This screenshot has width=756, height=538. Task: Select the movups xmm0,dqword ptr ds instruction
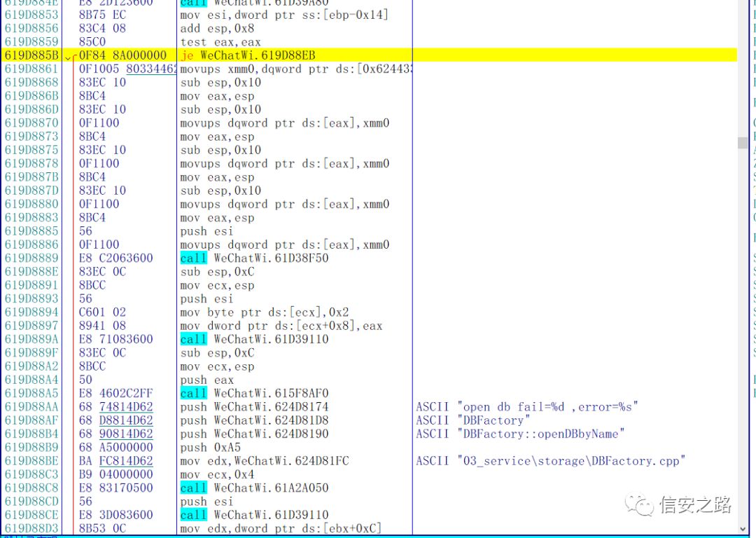295,69
